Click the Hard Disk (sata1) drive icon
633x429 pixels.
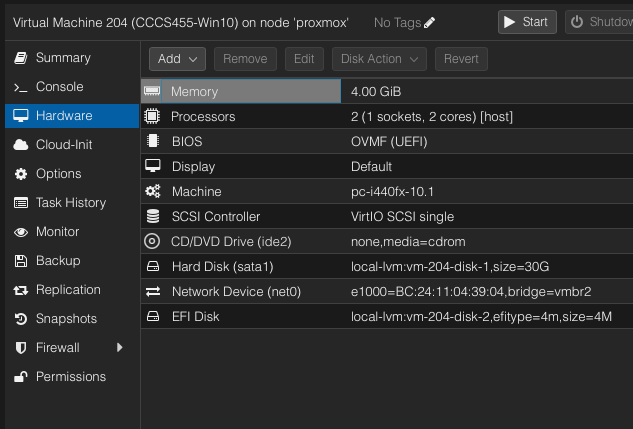pos(153,266)
